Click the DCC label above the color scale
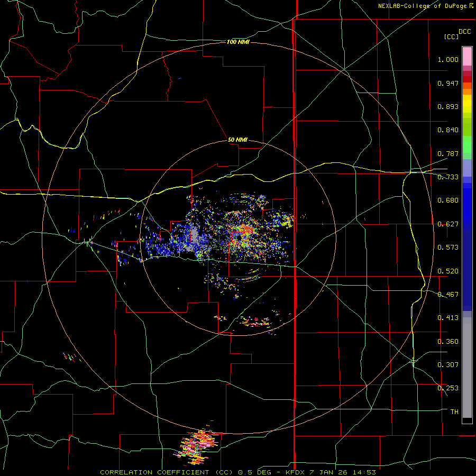The image size is (476, 476). pyautogui.click(x=464, y=32)
